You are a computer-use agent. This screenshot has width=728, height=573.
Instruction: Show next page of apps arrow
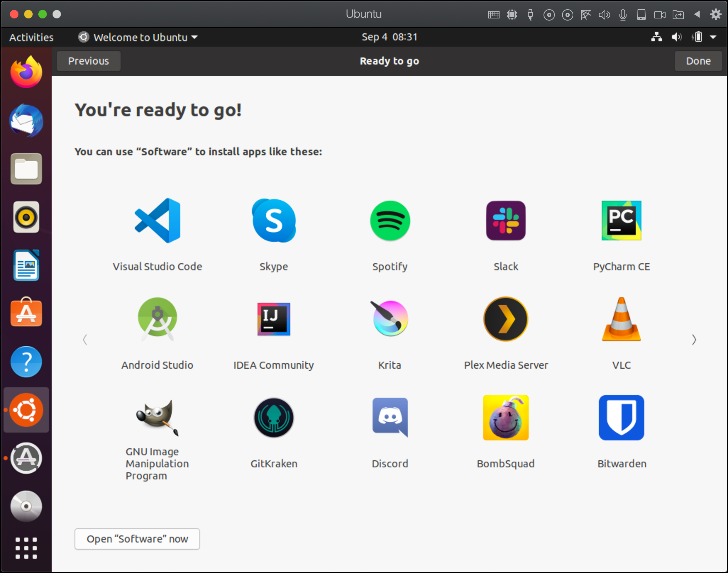(694, 340)
